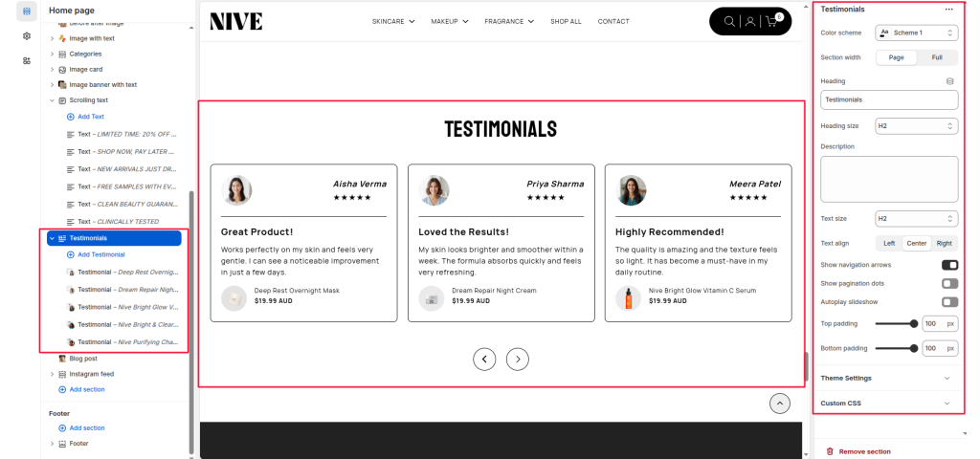Turn on Autoplay slideshow toggle
Image resolution: width=980 pixels, height=459 pixels.
pos(949,302)
